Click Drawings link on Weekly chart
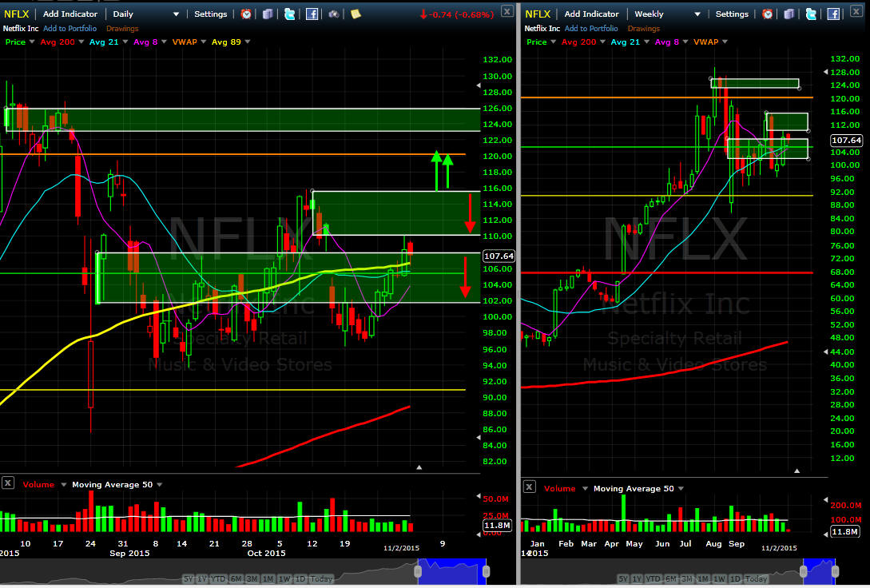 [x=644, y=28]
